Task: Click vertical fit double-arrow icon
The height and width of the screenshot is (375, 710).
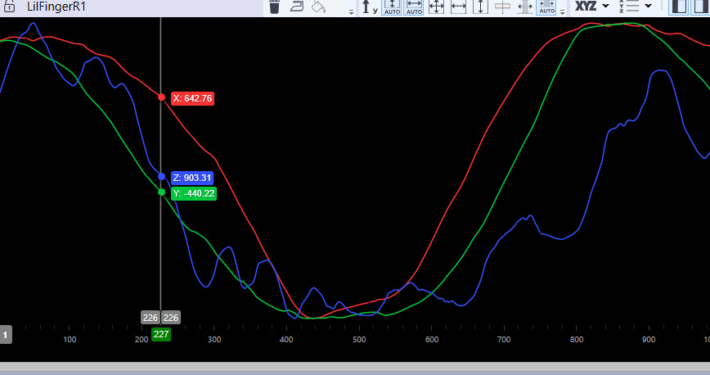Action: click(480, 7)
